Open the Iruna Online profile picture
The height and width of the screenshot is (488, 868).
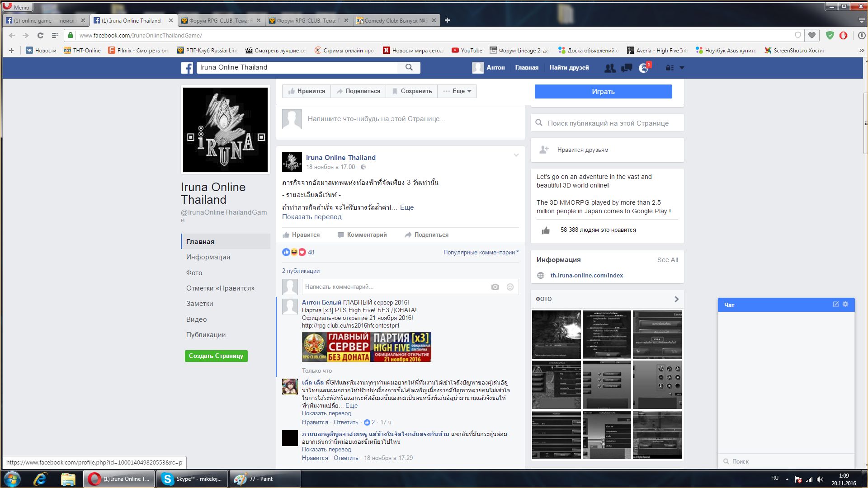pyautogui.click(x=225, y=130)
